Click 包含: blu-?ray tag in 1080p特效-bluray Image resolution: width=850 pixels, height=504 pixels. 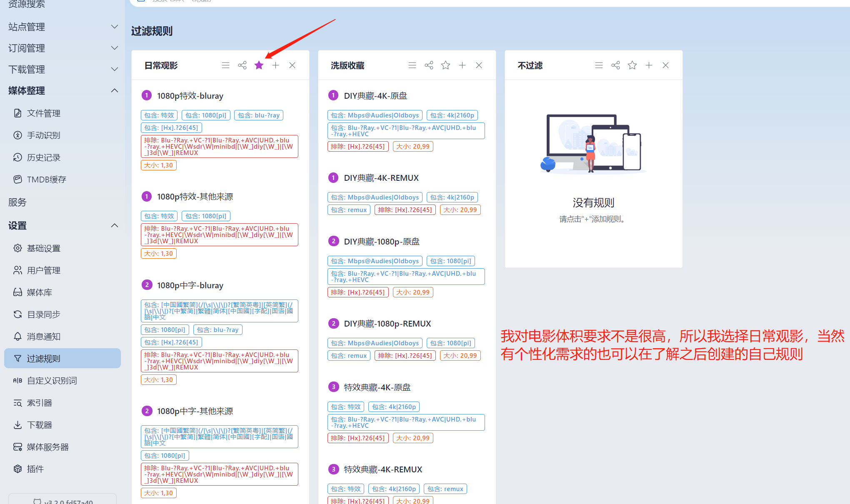coord(259,115)
